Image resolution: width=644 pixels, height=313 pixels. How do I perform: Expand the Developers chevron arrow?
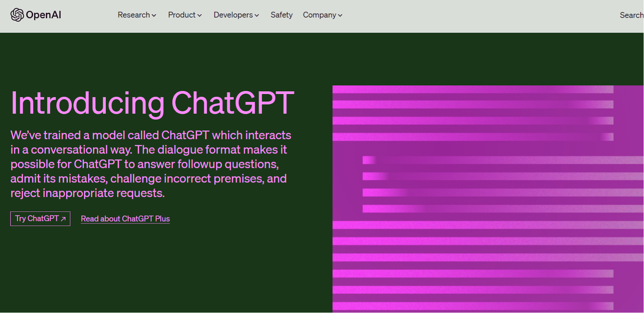257,16
